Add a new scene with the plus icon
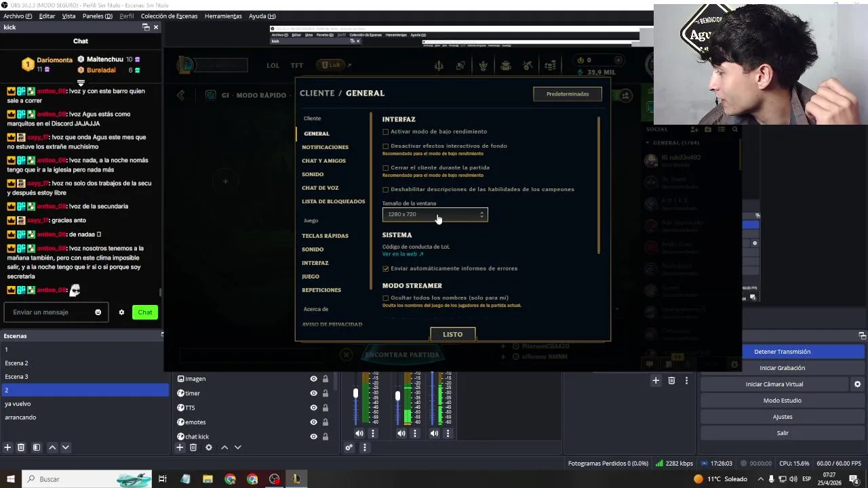Image resolution: width=868 pixels, height=488 pixels. [7, 447]
